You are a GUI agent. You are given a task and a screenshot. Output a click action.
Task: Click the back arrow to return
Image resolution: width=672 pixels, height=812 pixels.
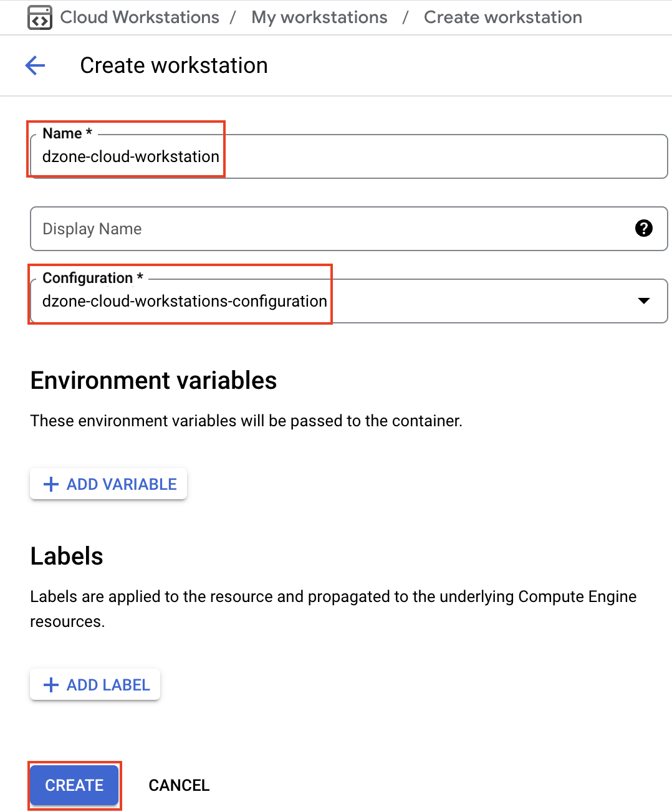[34, 65]
